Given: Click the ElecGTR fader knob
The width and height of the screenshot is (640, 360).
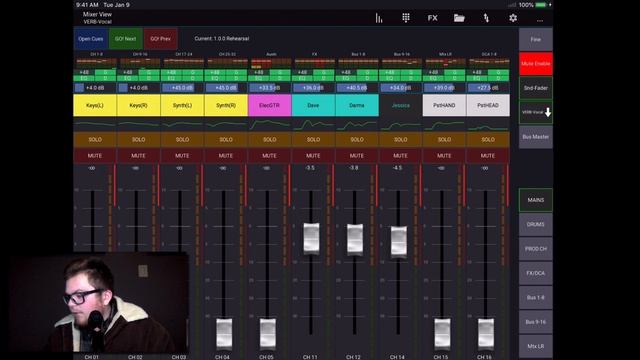Looking at the screenshot, I should 268,334.
